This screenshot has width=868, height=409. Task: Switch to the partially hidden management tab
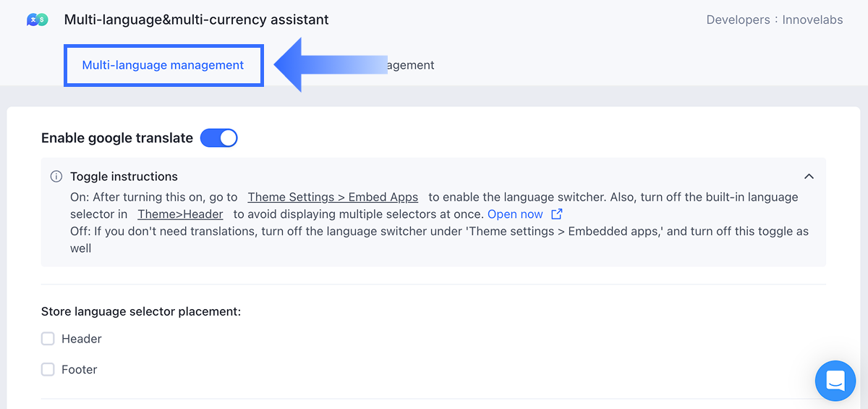[411, 65]
